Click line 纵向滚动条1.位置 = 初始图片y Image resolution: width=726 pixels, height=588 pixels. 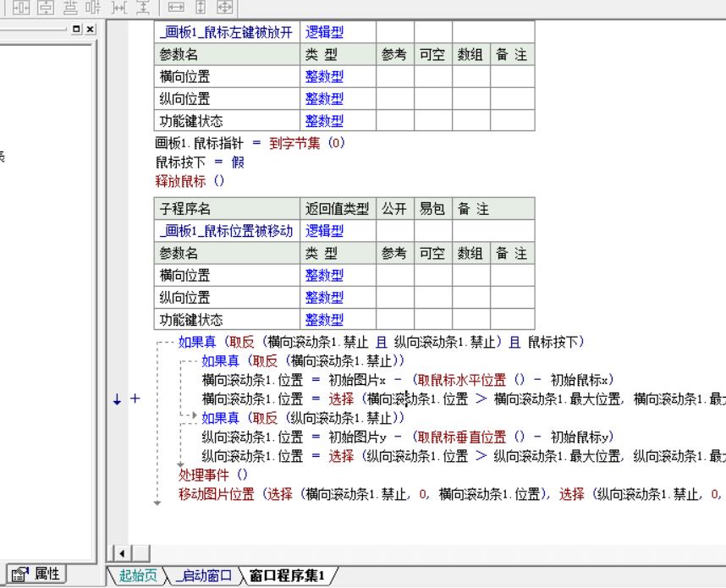[408, 437]
